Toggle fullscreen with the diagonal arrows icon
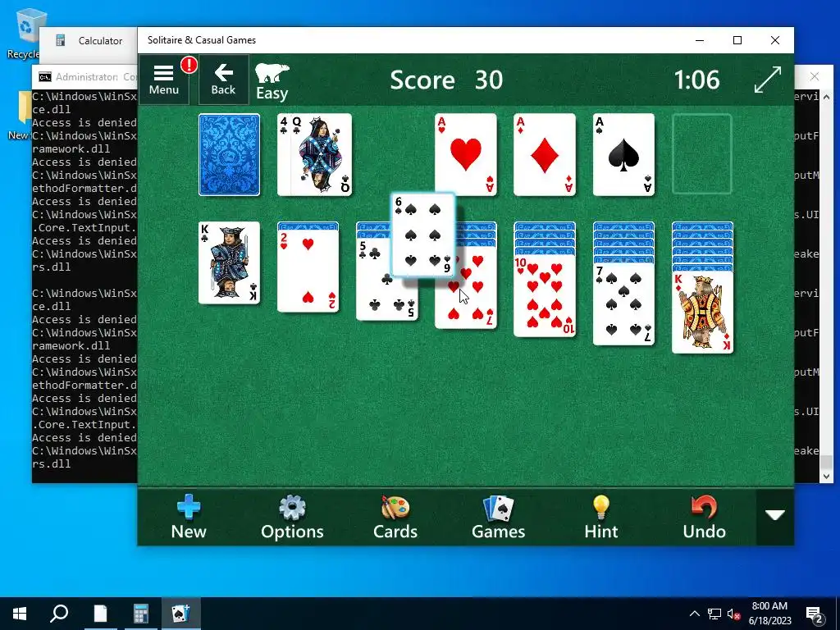 (x=767, y=80)
